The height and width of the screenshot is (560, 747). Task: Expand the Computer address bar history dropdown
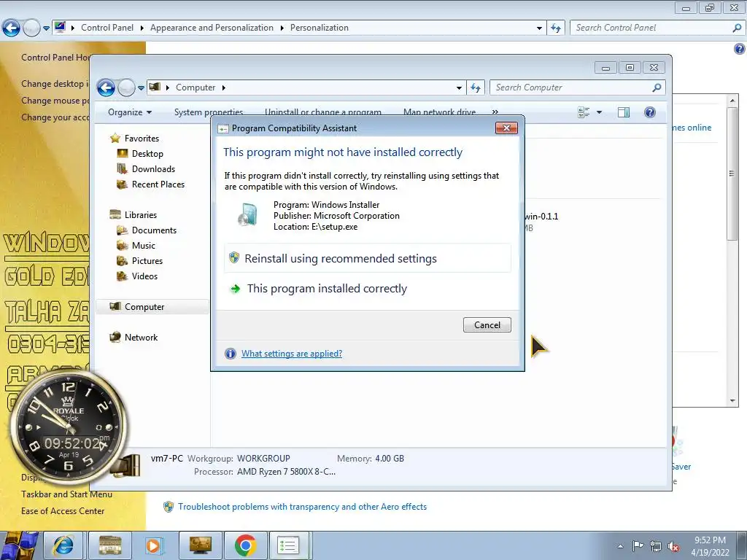(459, 87)
